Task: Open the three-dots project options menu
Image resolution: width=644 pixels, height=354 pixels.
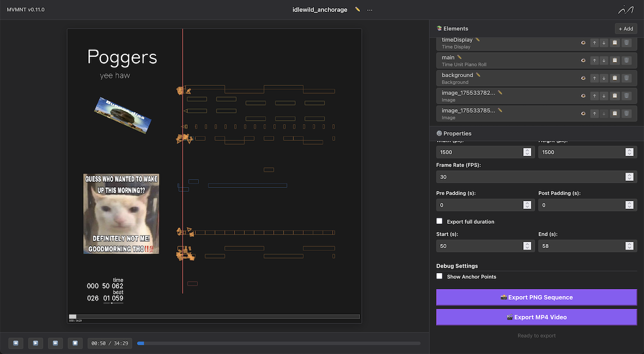Action: coord(370,10)
